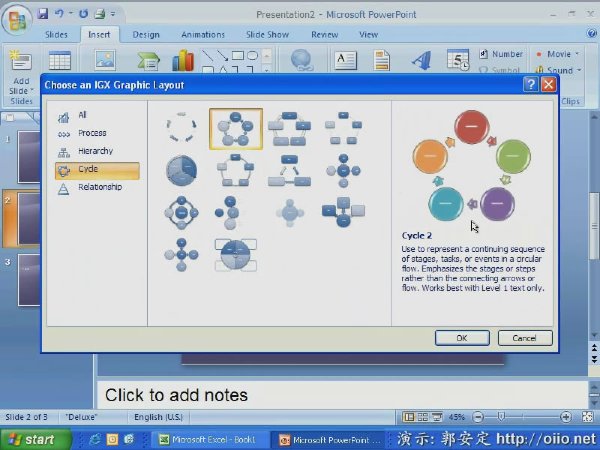
Task: Open the Animations ribbon tab
Action: click(203, 35)
